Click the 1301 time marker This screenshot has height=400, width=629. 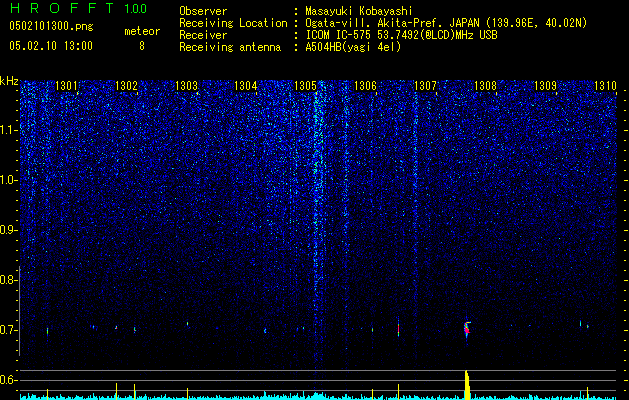[x=67, y=85]
